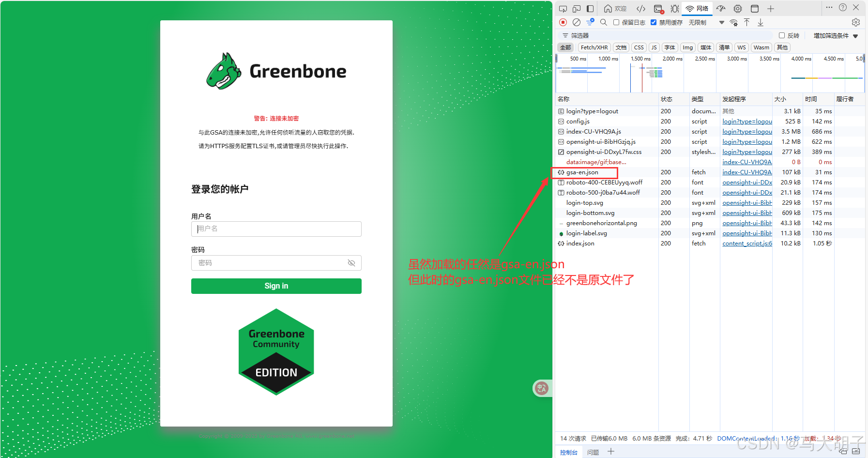Open initiator link content_script.js:6

coord(747,244)
